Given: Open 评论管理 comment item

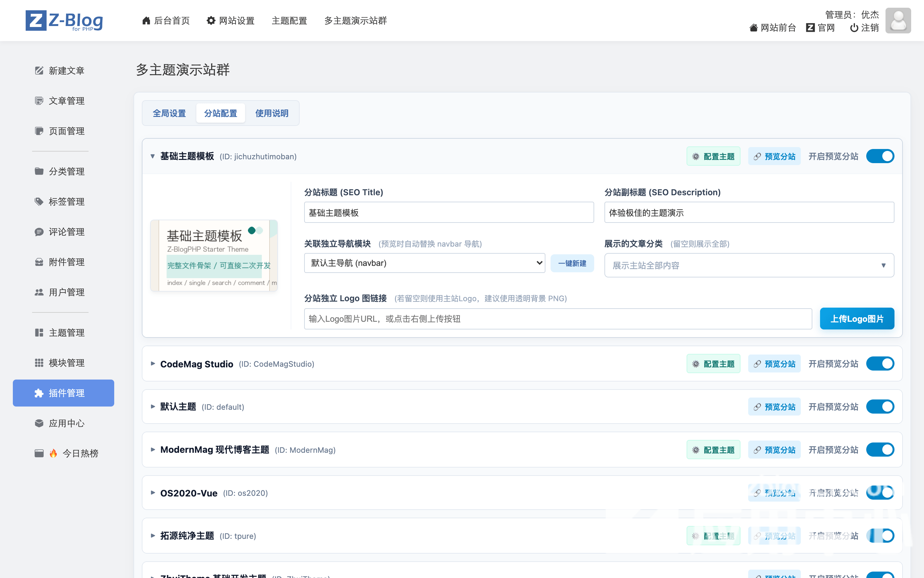Looking at the screenshot, I should 64,232.
